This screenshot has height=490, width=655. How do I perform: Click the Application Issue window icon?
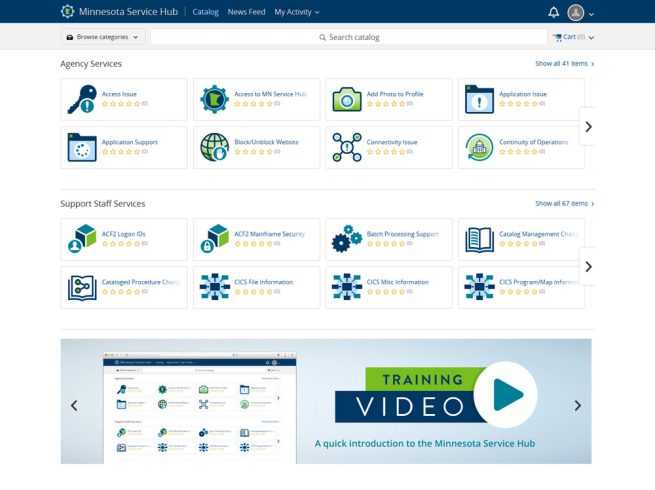[479, 99]
